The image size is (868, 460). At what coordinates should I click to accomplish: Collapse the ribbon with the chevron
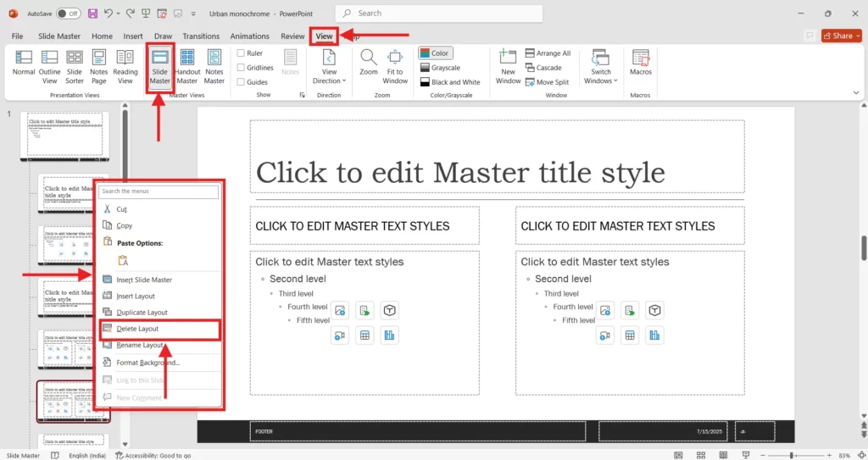855,92
